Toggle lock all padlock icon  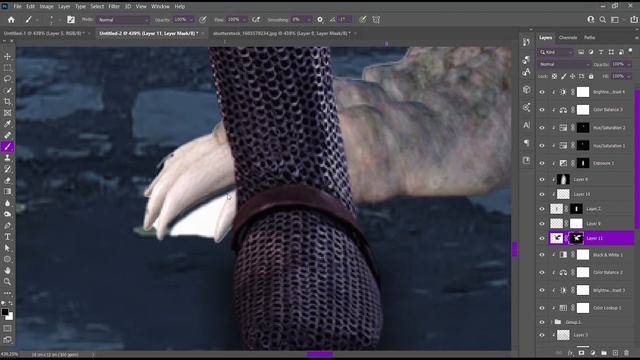coord(591,76)
